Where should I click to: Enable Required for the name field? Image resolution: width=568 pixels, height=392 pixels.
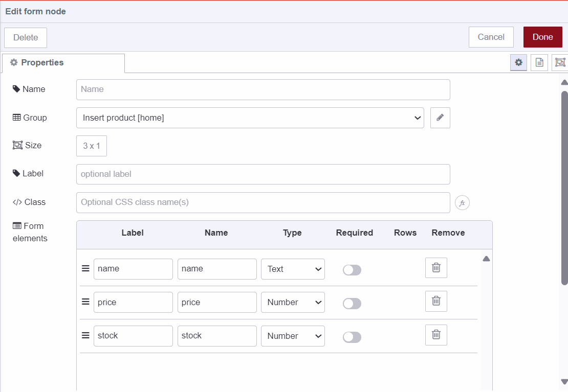[352, 269]
